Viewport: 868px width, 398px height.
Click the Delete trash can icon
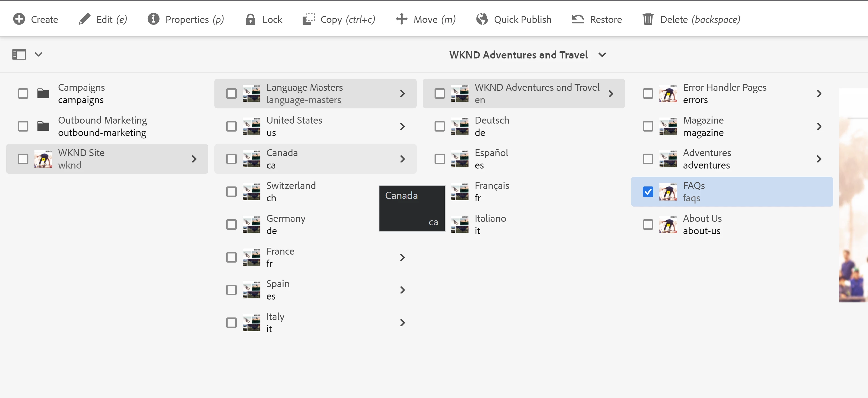pos(648,19)
